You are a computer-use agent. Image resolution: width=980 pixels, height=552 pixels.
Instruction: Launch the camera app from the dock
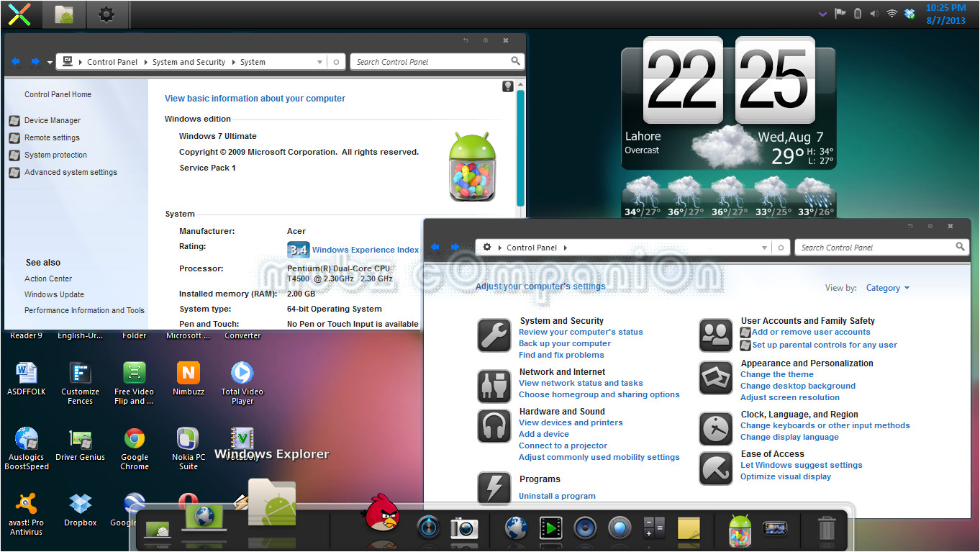click(464, 528)
